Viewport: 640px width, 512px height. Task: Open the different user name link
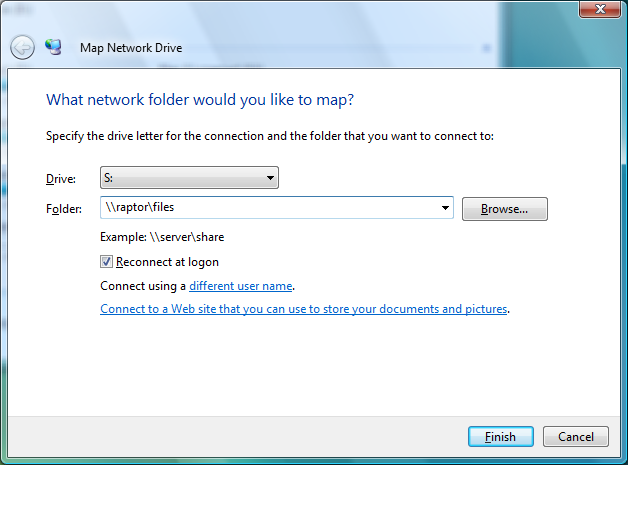point(241,286)
